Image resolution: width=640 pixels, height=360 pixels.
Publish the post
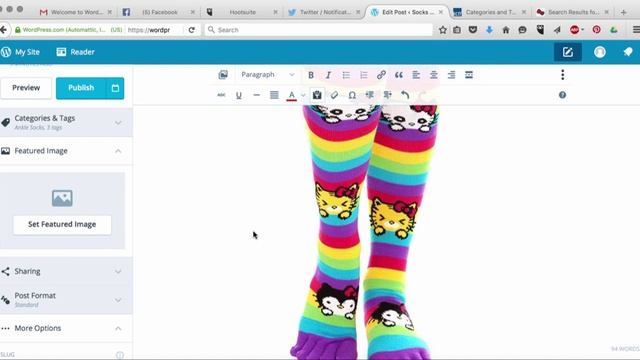point(81,88)
